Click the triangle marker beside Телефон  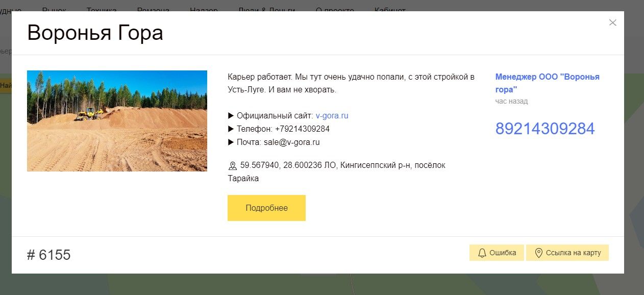231,129
